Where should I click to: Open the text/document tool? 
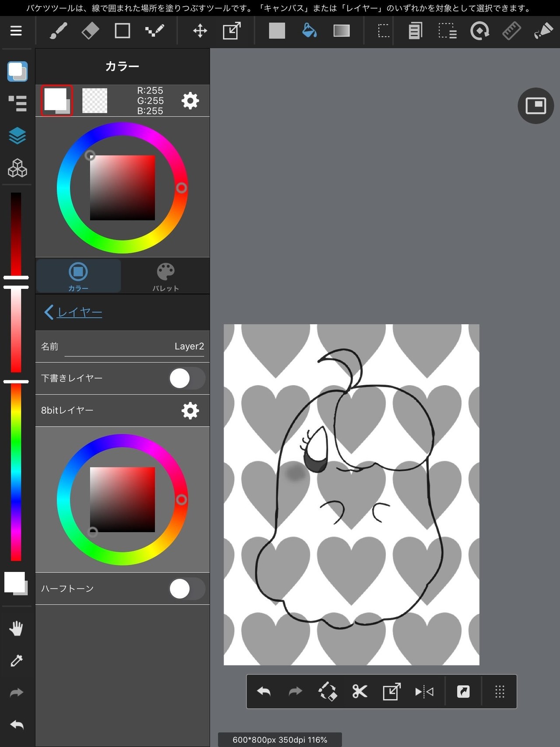[x=415, y=31]
